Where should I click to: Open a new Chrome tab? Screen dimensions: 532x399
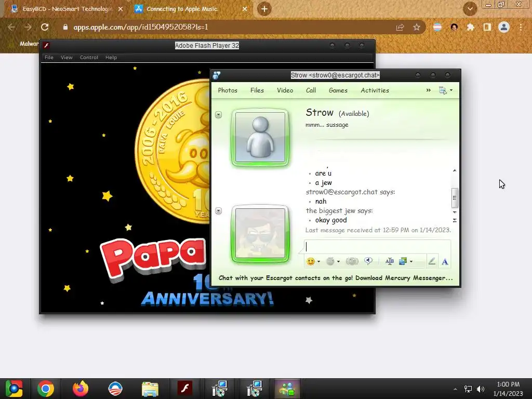point(264,9)
